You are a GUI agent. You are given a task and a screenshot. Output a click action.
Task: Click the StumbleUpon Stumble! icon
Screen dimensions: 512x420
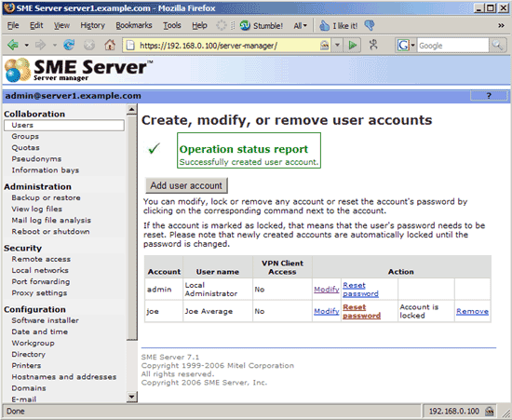[245, 25]
